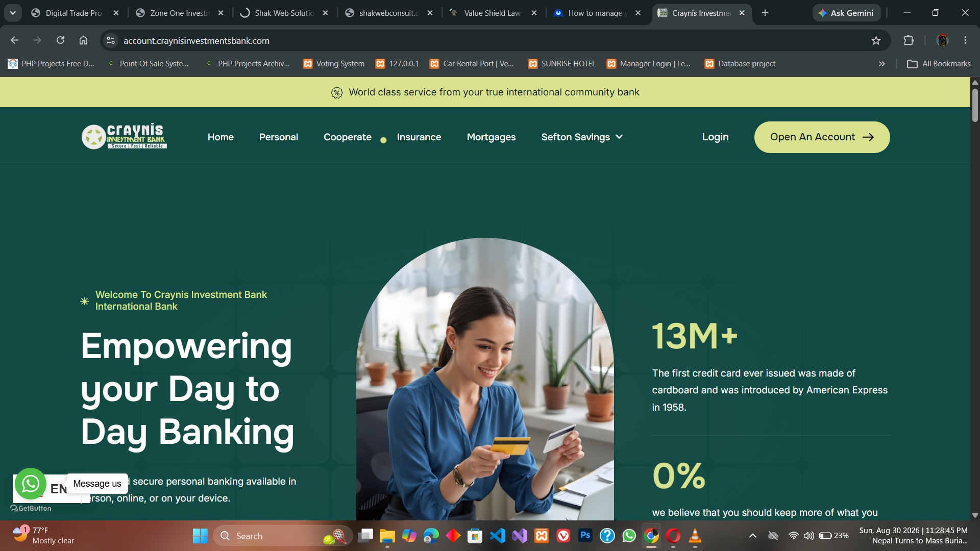
Task: Open the battery status at 23%
Action: tap(834, 536)
